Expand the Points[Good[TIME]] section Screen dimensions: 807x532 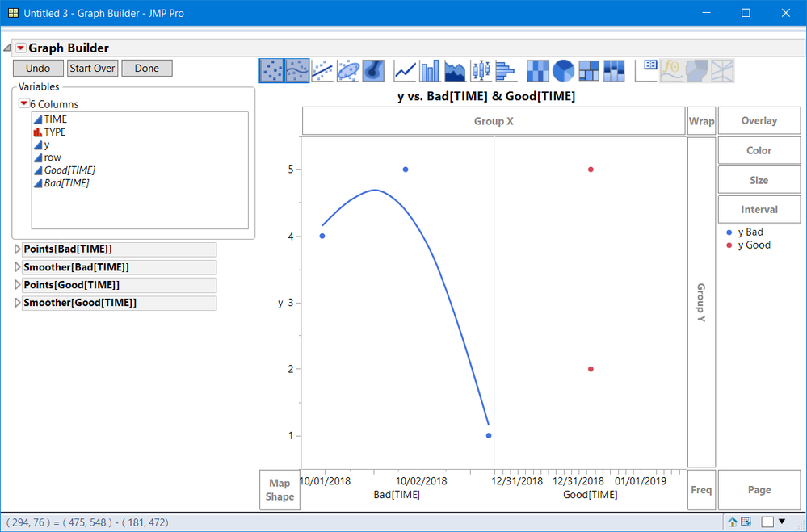pos(17,284)
